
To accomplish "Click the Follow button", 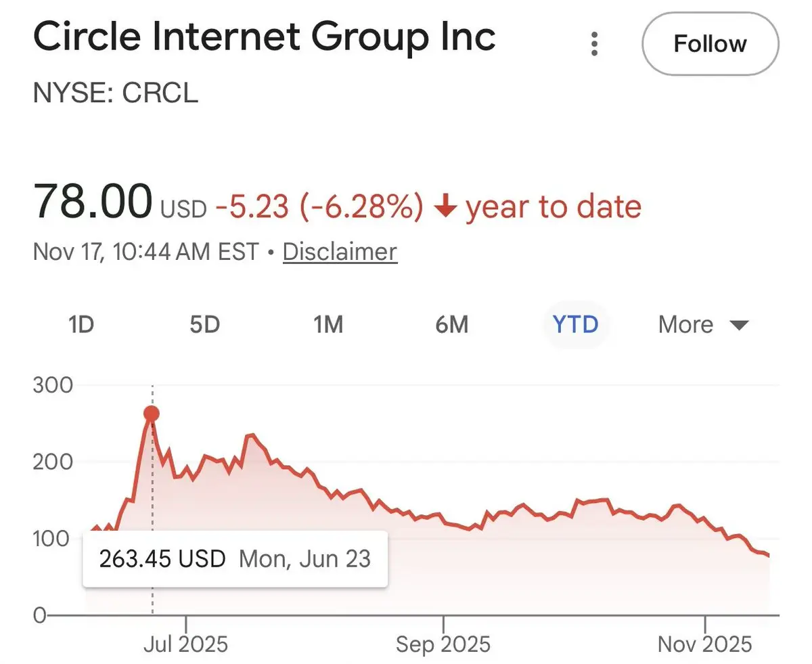I will pyautogui.click(x=710, y=45).
